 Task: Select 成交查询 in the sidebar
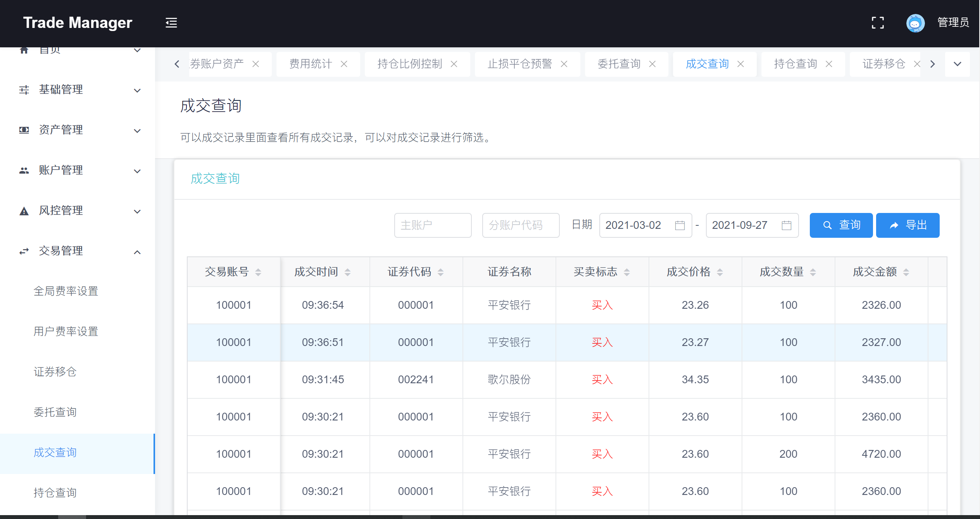pyautogui.click(x=78, y=453)
